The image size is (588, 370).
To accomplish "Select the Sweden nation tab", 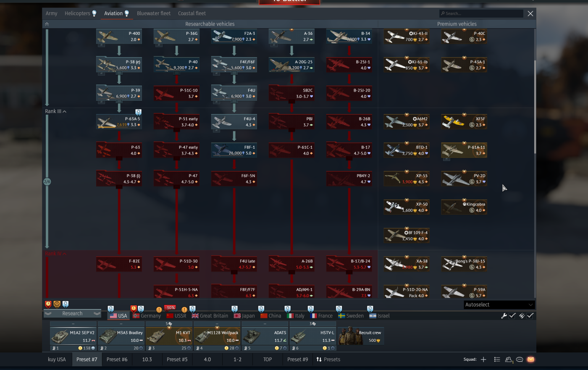I will coord(351,316).
